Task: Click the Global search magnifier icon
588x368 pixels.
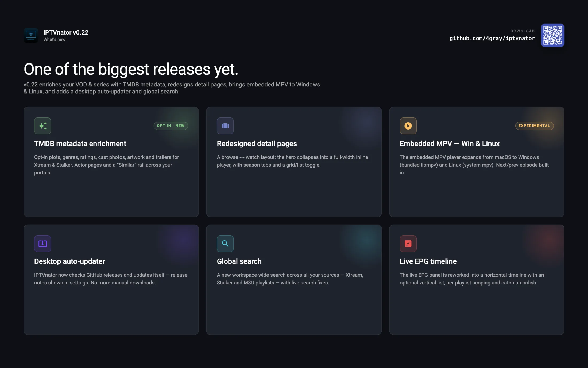Action: pyautogui.click(x=225, y=244)
